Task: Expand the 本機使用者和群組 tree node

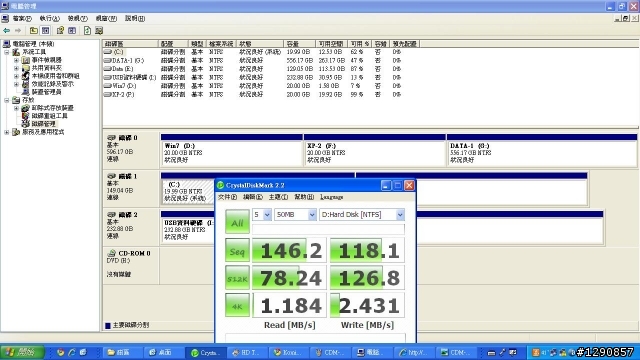Action: coord(16,76)
